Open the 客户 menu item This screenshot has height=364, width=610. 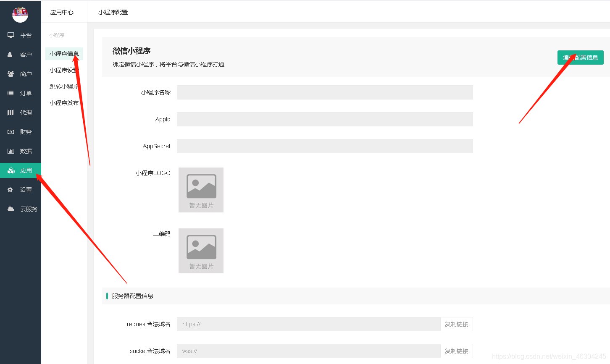(21, 55)
